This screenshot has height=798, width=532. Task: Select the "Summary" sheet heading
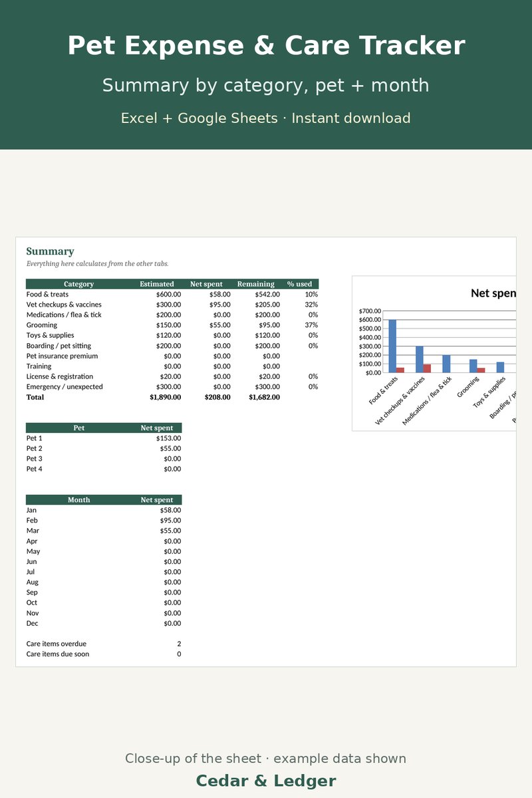click(x=50, y=251)
